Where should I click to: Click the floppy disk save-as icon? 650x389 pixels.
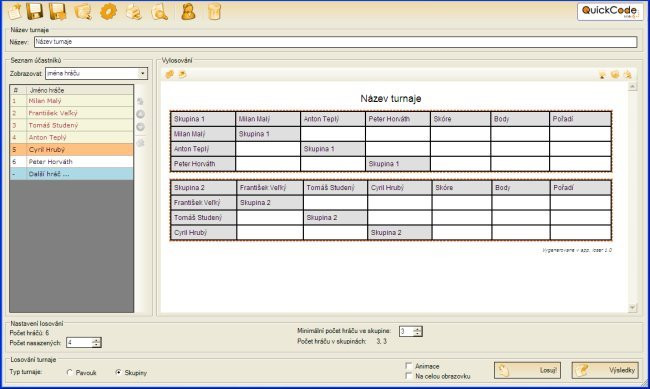point(58,11)
